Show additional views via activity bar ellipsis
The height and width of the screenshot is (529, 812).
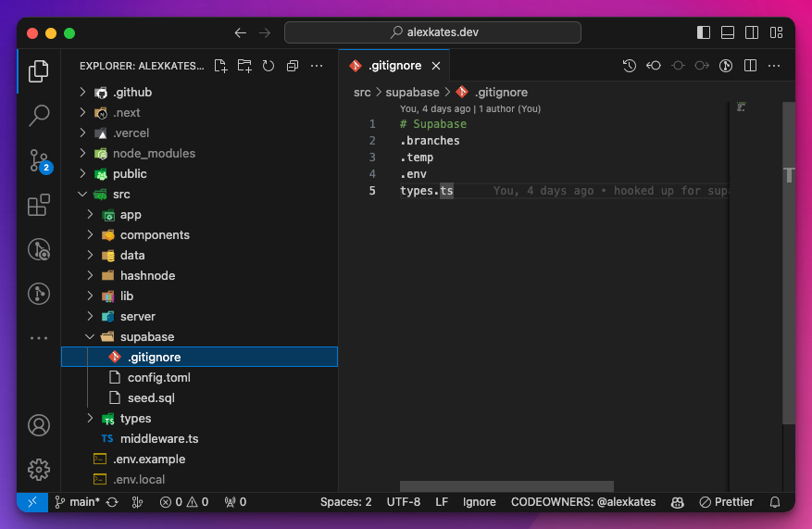click(x=39, y=338)
